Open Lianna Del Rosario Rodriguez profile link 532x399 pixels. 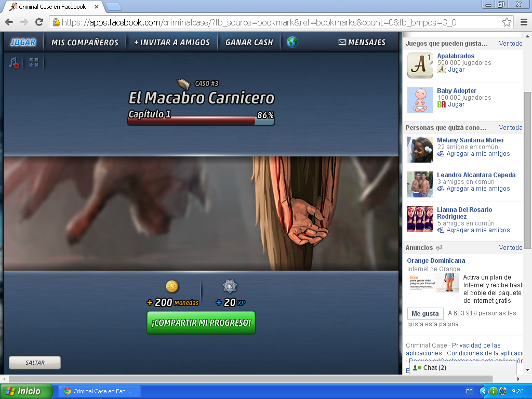(x=464, y=213)
